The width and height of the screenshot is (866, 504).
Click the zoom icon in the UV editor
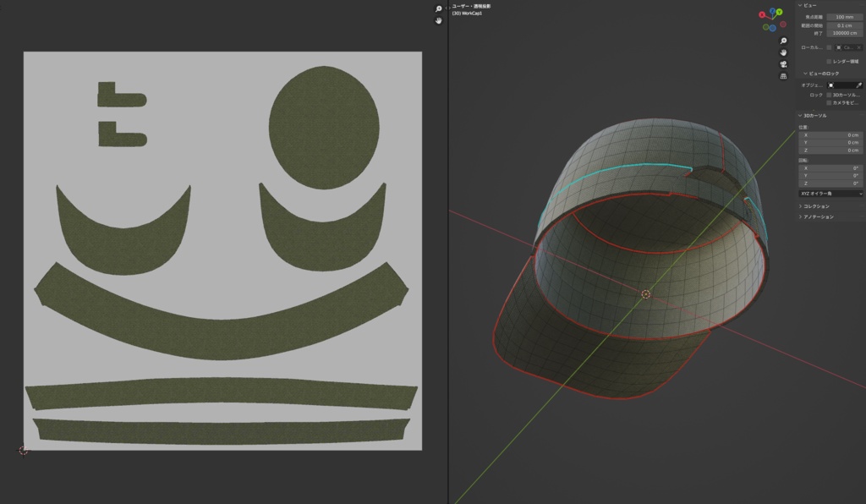439,8
